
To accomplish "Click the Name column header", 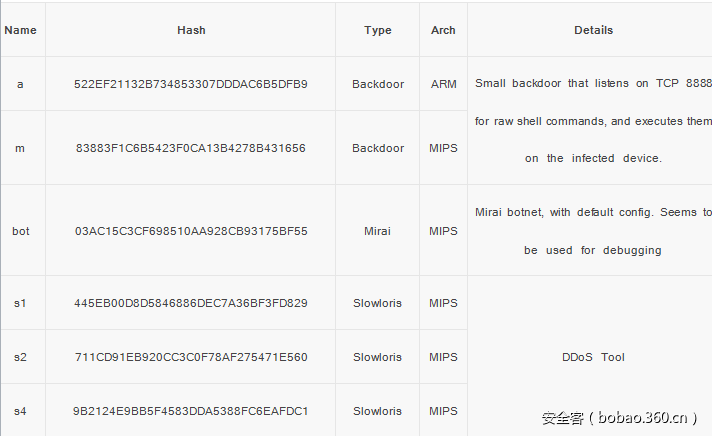I will pos(20,30).
